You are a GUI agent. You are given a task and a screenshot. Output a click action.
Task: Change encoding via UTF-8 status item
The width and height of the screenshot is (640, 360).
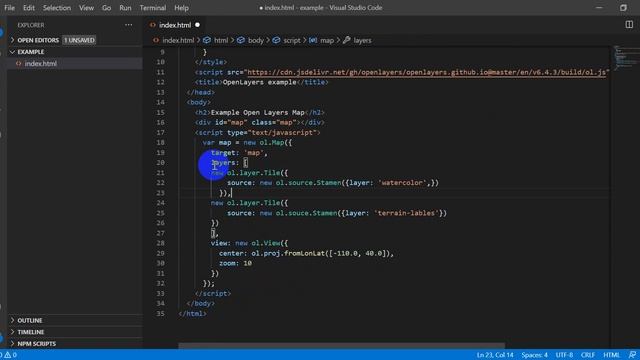(564, 355)
